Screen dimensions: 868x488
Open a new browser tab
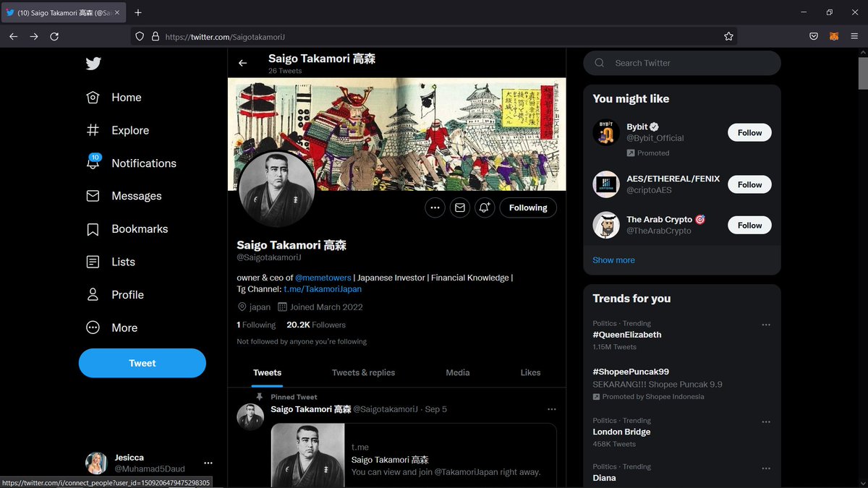(138, 12)
